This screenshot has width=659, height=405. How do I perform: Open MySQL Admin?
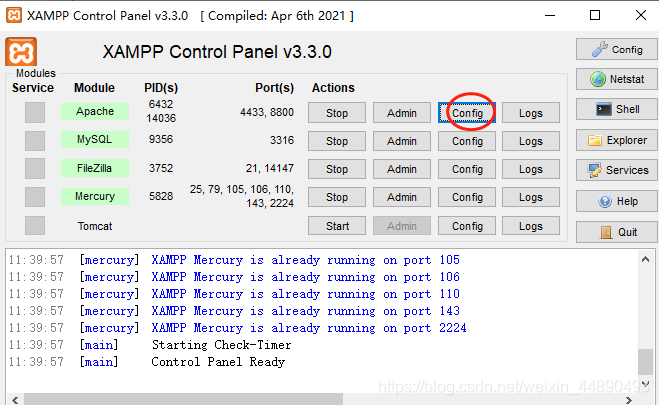pyautogui.click(x=402, y=141)
